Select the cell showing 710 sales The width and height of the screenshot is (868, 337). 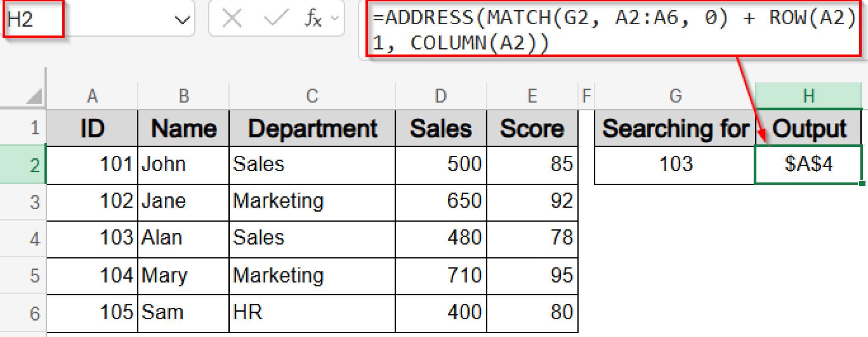(x=440, y=276)
